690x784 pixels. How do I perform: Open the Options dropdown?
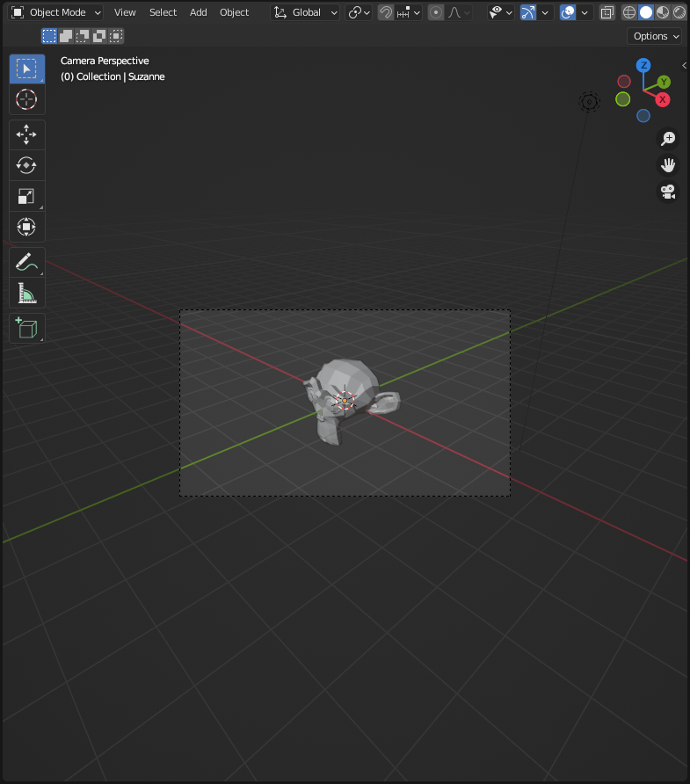(x=654, y=36)
